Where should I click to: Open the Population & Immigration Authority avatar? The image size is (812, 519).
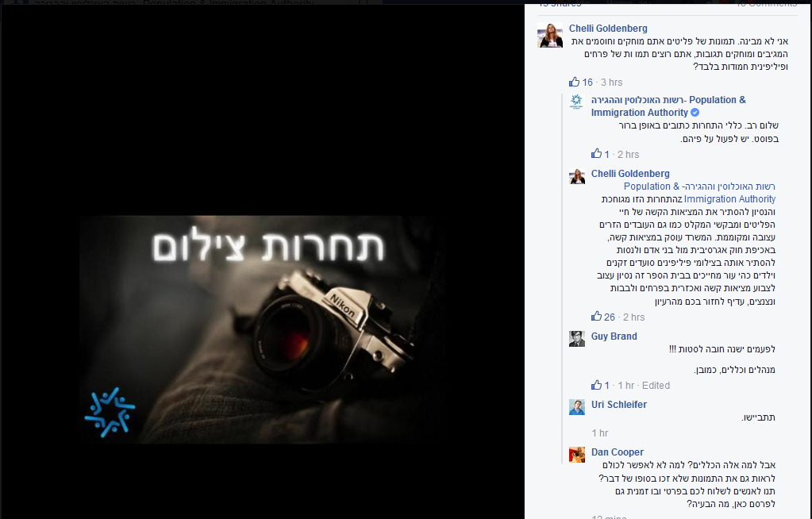click(x=577, y=102)
